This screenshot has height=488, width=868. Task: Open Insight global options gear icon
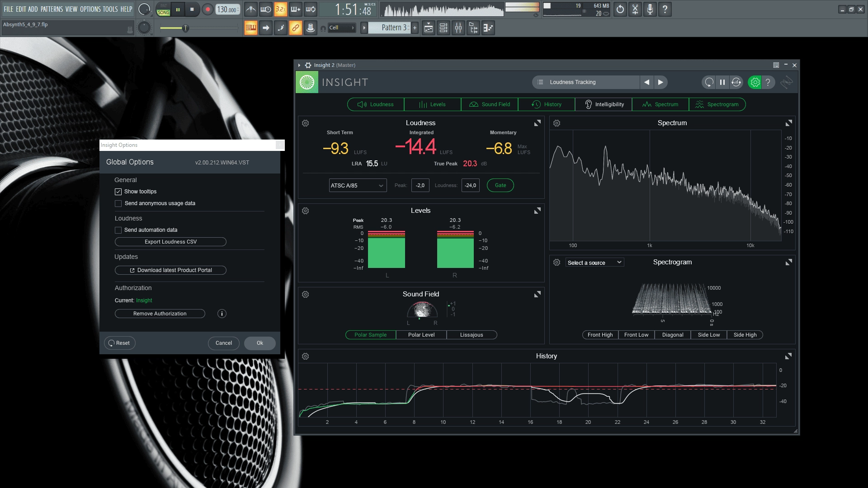coord(755,82)
